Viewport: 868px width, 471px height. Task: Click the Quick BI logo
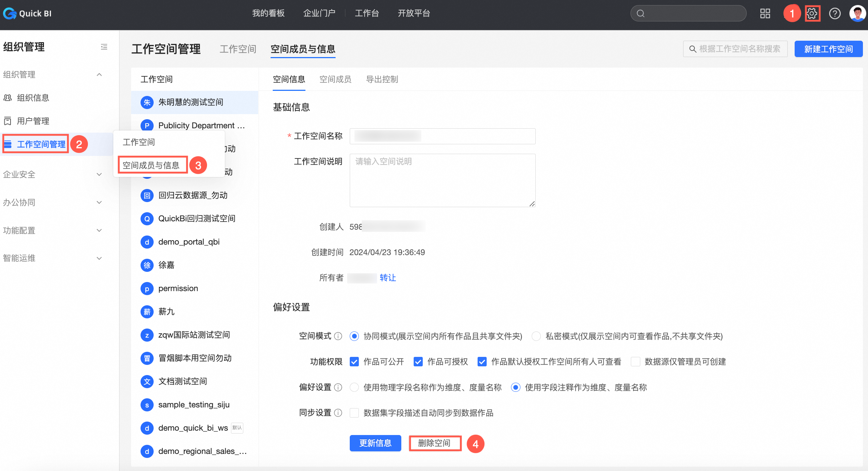[27, 13]
